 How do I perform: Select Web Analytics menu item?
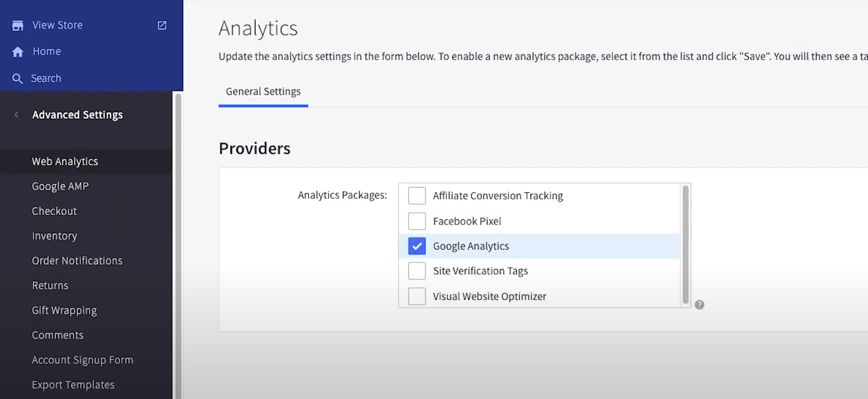(x=86, y=161)
